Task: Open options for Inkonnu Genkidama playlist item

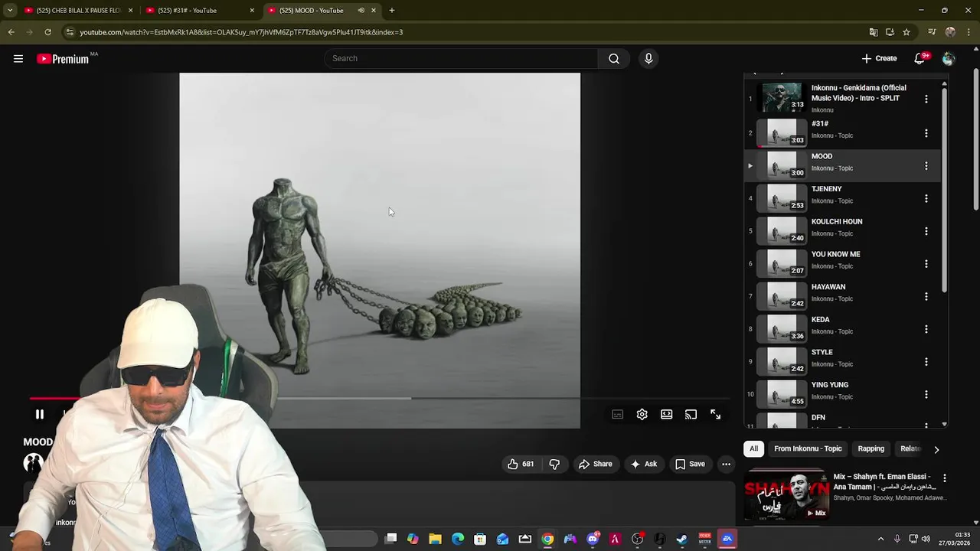Action: [x=926, y=99]
